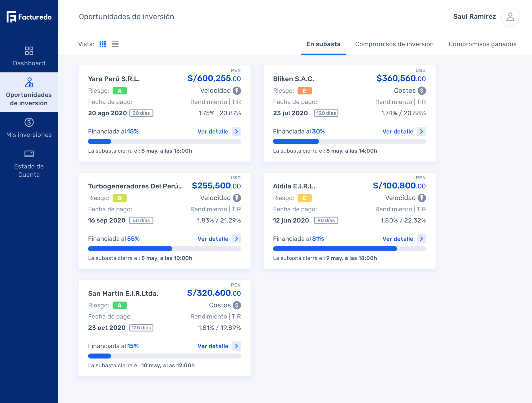
Task: Expand Bliken S.A.C. detail chevron arrow
Action: tap(421, 132)
